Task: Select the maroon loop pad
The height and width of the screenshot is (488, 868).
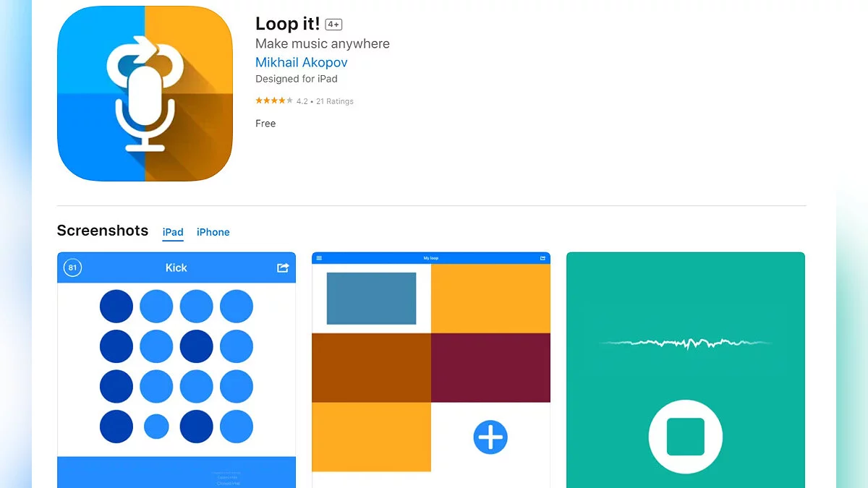Action: tap(490, 367)
